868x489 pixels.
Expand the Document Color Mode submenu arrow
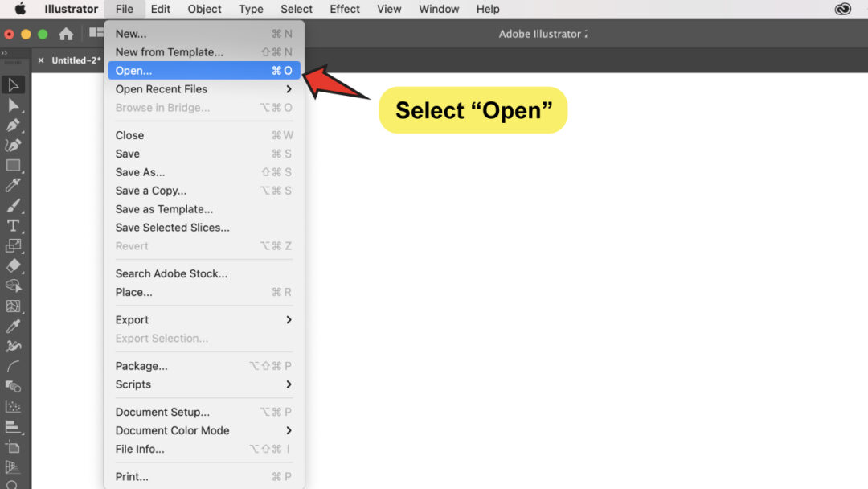tap(289, 430)
